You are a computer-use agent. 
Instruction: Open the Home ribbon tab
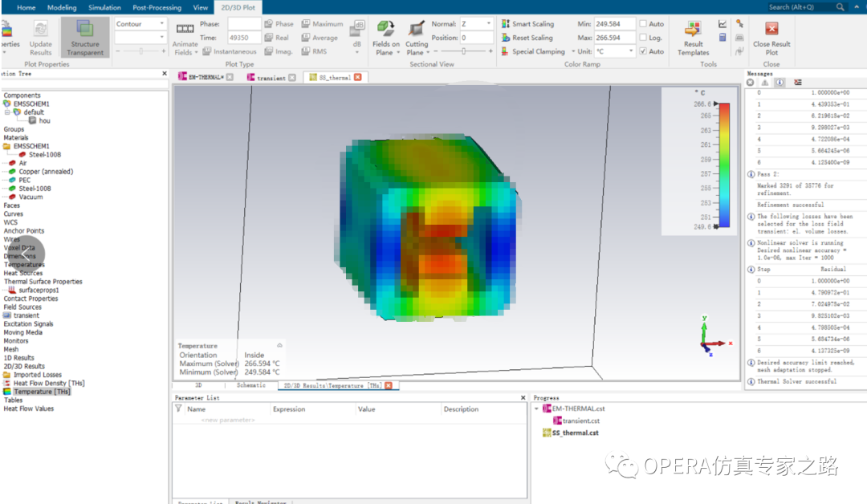pyautogui.click(x=26, y=7)
